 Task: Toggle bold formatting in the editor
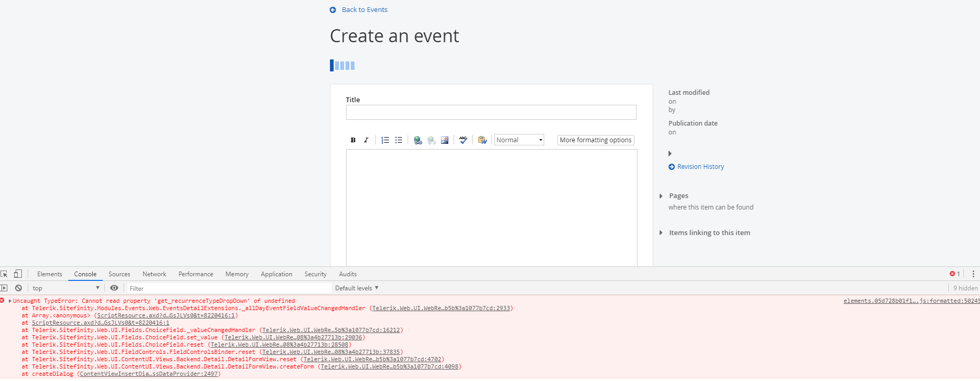pyautogui.click(x=353, y=140)
